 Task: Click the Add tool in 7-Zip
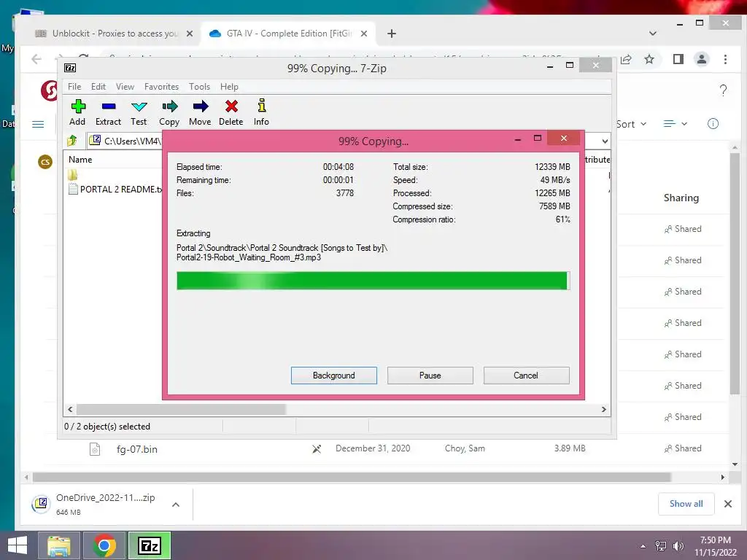[x=77, y=113]
